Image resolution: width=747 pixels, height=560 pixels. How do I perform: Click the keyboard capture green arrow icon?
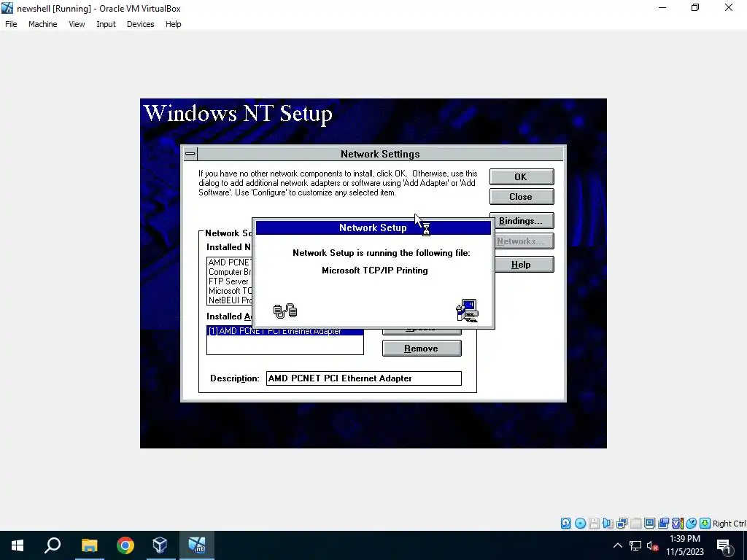pos(705,524)
